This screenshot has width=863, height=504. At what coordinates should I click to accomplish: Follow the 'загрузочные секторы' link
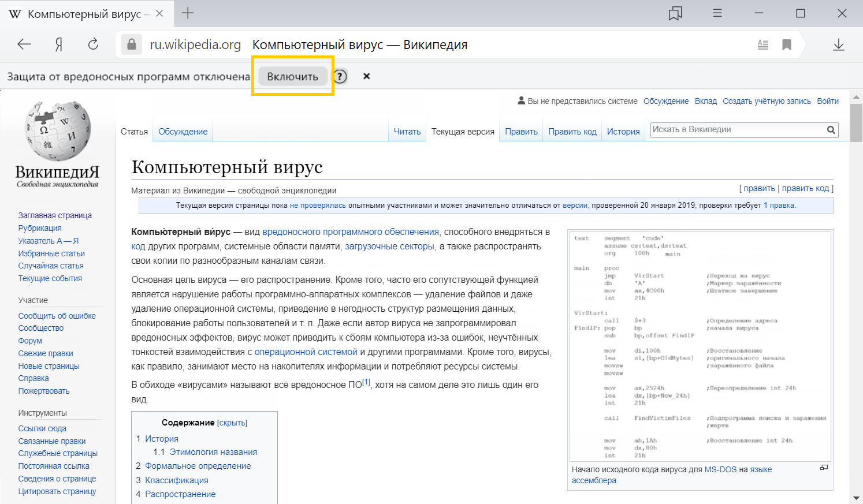pyautogui.click(x=389, y=247)
